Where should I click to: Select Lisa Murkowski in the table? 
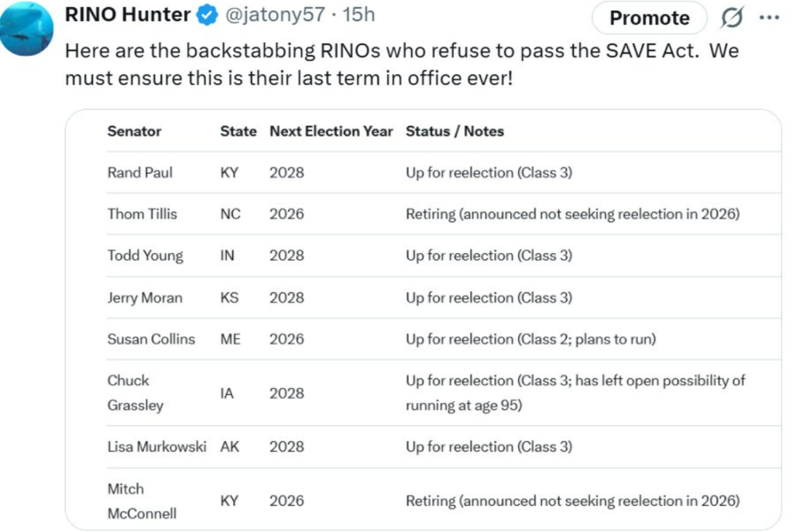point(156,447)
